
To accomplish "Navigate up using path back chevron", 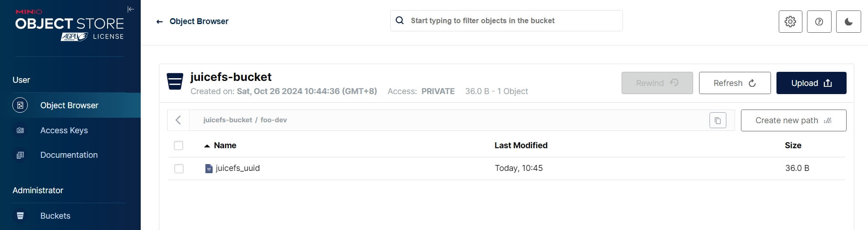I will click(178, 120).
